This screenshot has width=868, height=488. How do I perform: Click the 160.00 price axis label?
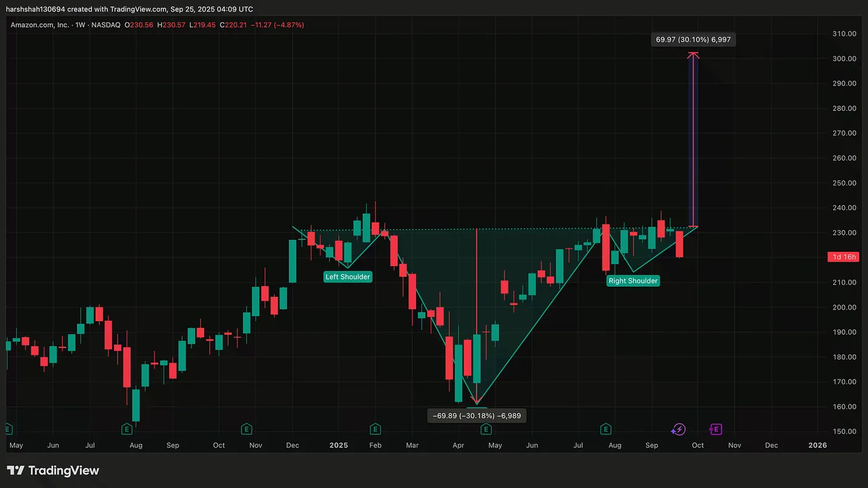(844, 407)
